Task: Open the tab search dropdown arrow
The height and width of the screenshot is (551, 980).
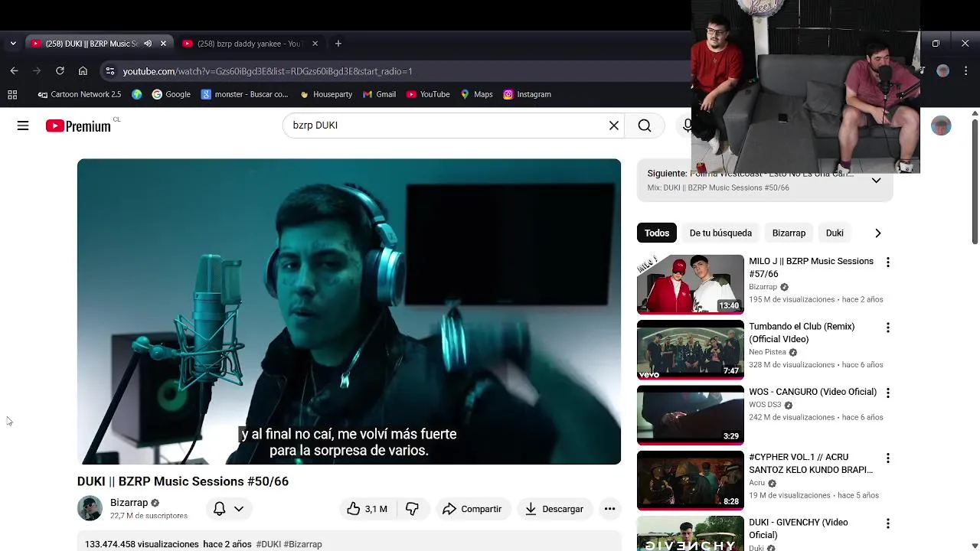Action: (13, 44)
